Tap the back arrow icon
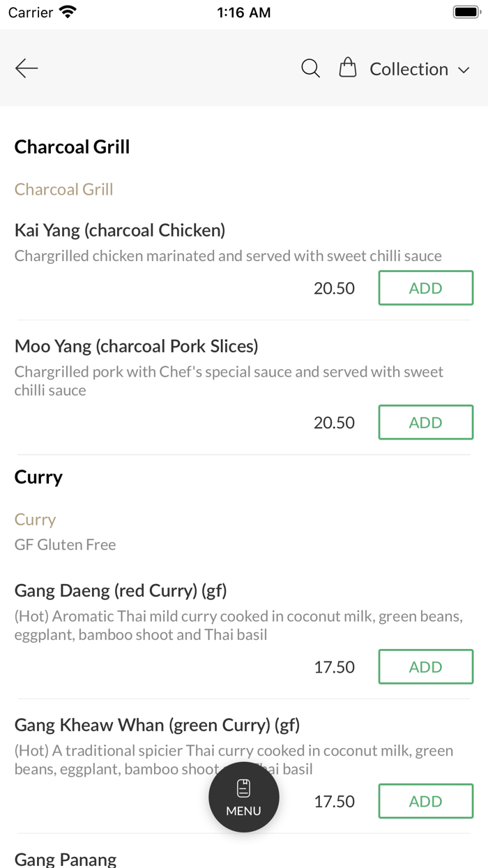The image size is (488, 868). tap(26, 68)
